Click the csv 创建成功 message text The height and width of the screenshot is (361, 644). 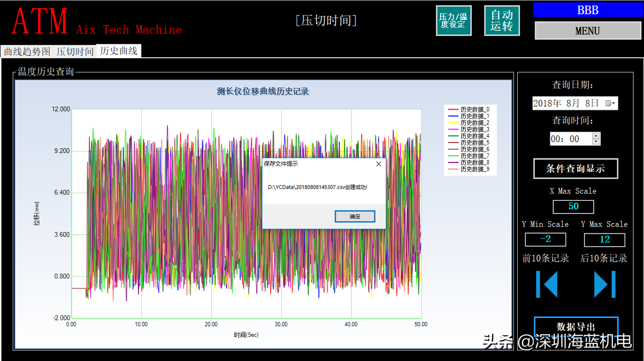click(x=318, y=187)
